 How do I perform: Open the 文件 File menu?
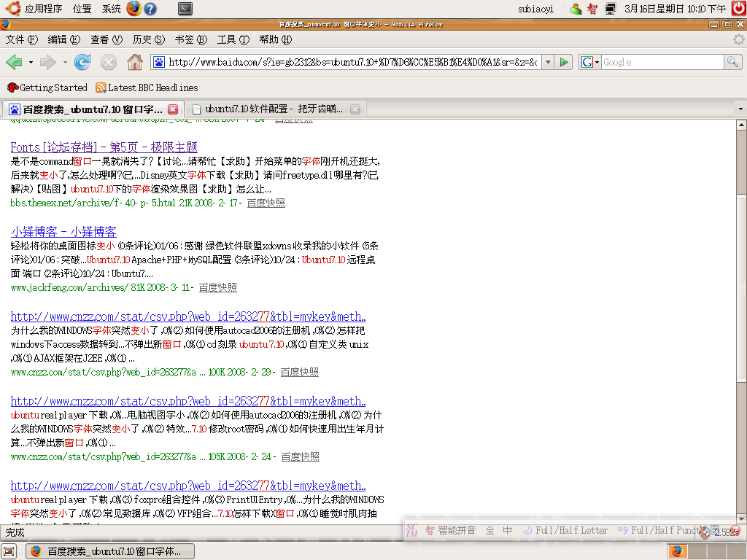(21, 39)
